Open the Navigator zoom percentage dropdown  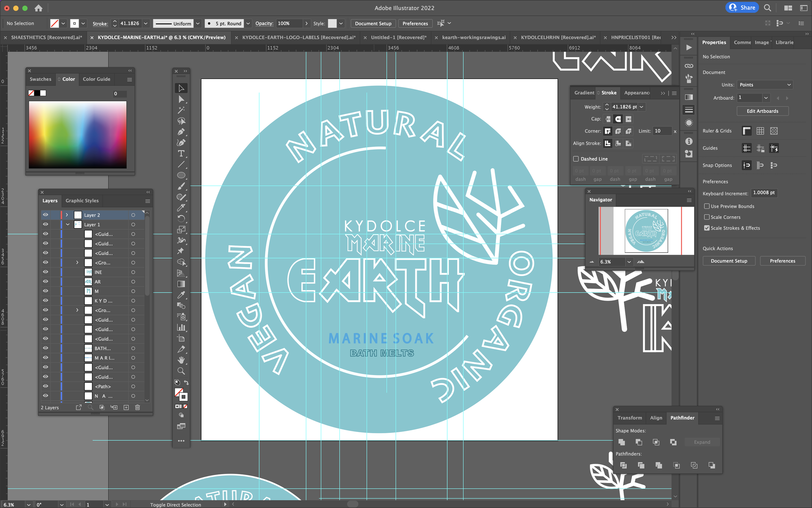629,262
